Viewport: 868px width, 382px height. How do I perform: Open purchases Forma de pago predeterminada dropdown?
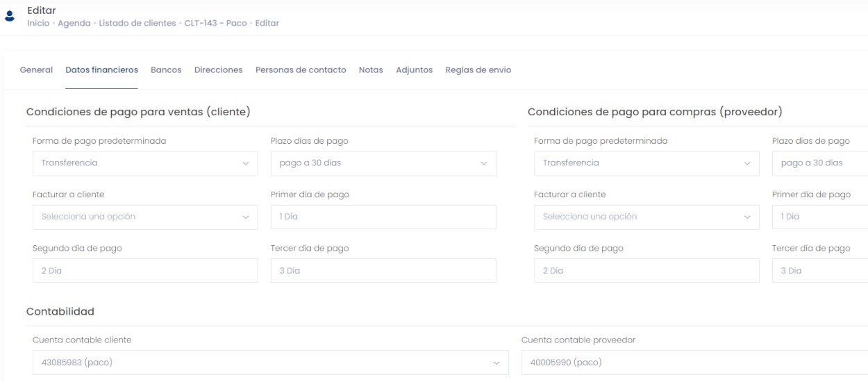646,163
